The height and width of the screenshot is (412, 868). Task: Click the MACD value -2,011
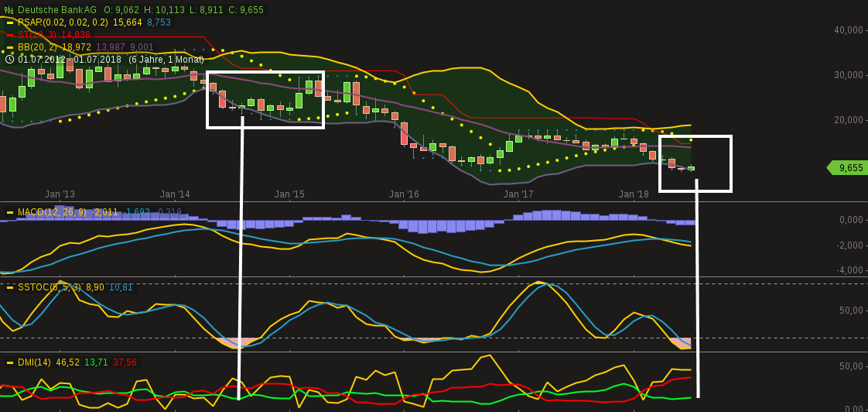[104, 212]
